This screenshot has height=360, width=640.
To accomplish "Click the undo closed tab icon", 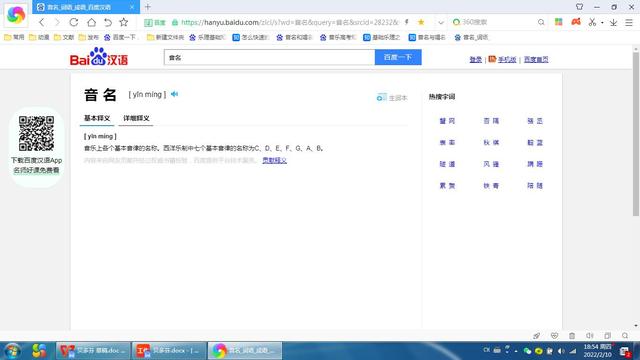I will point(107,22).
